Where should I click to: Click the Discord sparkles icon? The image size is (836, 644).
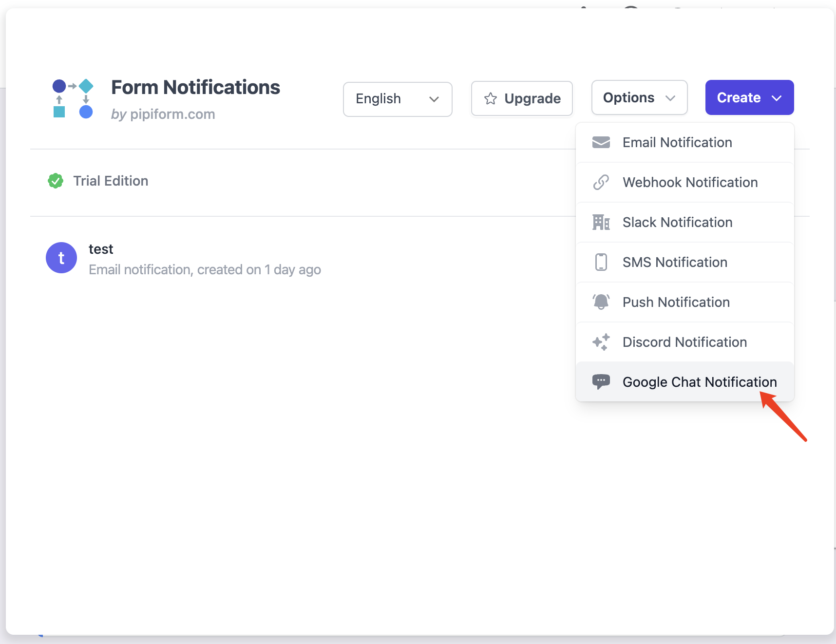pos(601,342)
